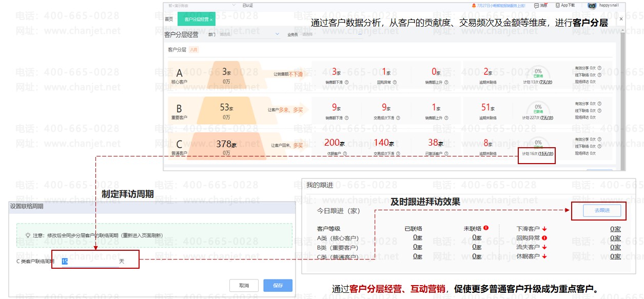
Task: Click 已联络 count for A类 核心客户
Action: (x=418, y=237)
